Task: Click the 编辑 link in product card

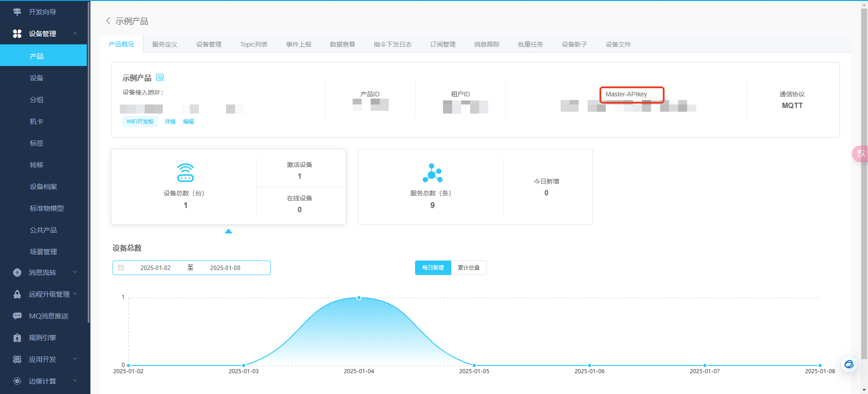Action: (x=189, y=122)
